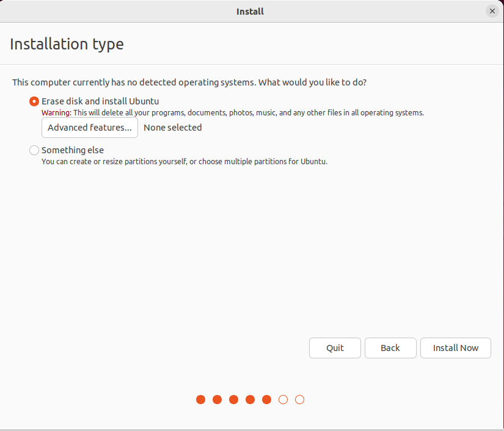Viewport: 504px width, 431px height.
Task: Click the "Erase disk and install Ubuntu" label text
Action: pos(100,101)
